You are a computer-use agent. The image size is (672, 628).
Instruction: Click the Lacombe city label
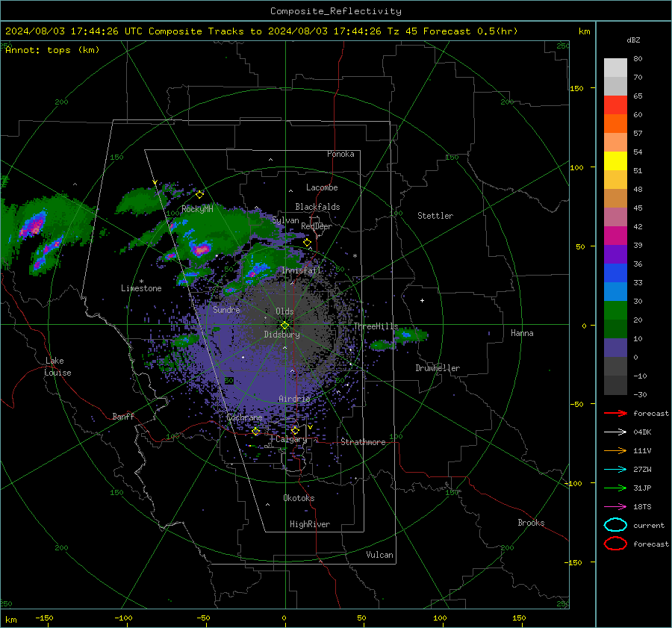[322, 187]
